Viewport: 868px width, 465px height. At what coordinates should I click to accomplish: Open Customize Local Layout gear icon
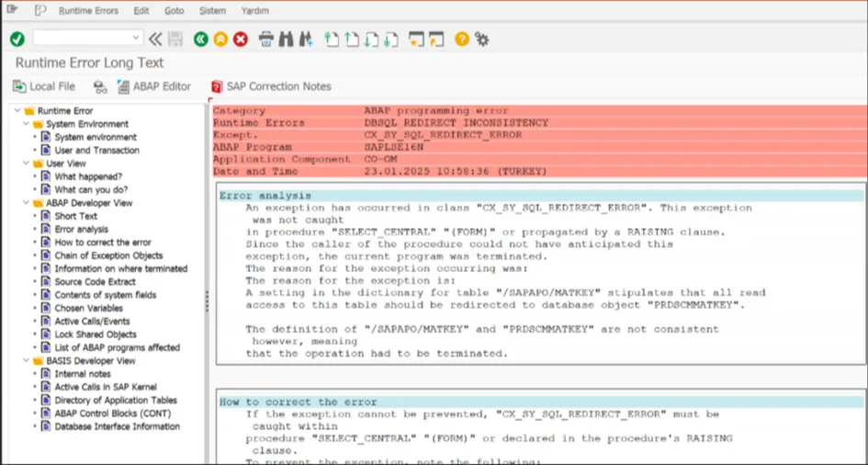point(481,39)
